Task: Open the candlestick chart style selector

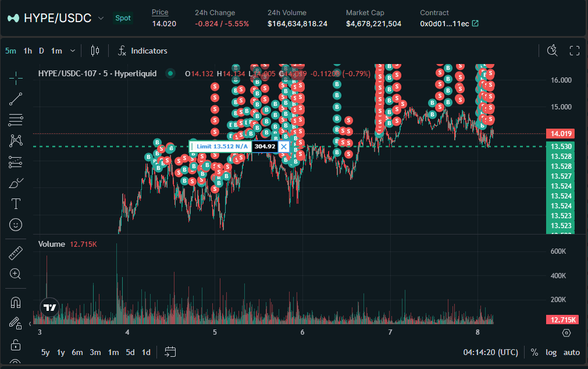Action: pyautogui.click(x=95, y=51)
